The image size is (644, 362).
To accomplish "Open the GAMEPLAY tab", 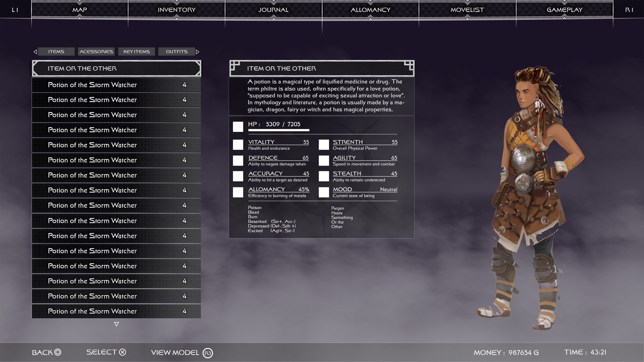I will (x=565, y=10).
